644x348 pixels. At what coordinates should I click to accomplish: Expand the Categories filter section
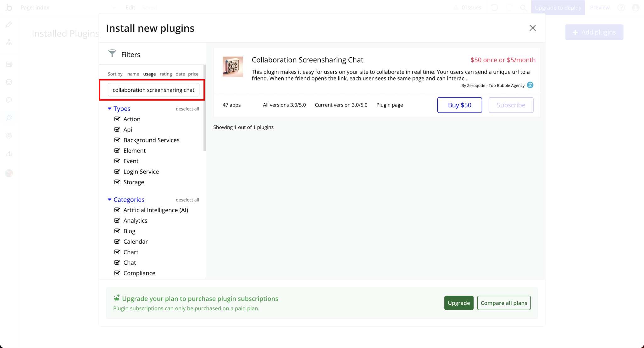[111, 199]
